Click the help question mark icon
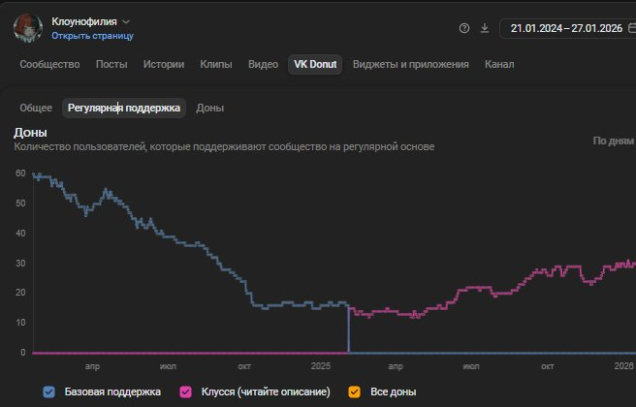This screenshot has width=636, height=407. (x=464, y=28)
